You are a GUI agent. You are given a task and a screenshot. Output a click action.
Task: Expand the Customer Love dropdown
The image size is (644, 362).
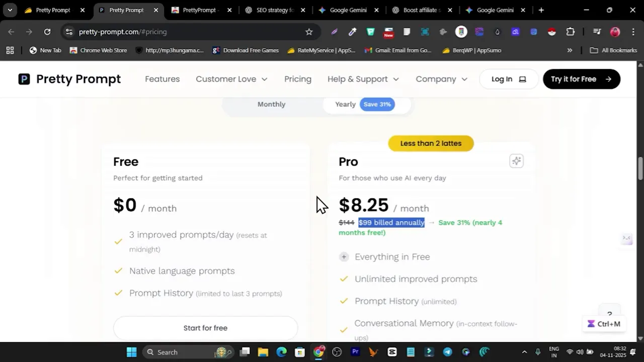[x=231, y=79]
